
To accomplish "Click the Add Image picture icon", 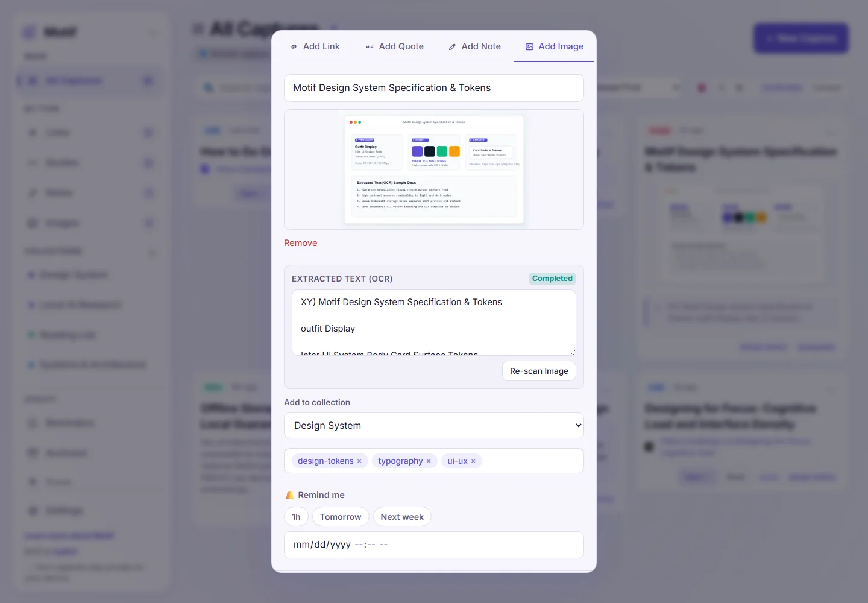I will click(x=529, y=46).
